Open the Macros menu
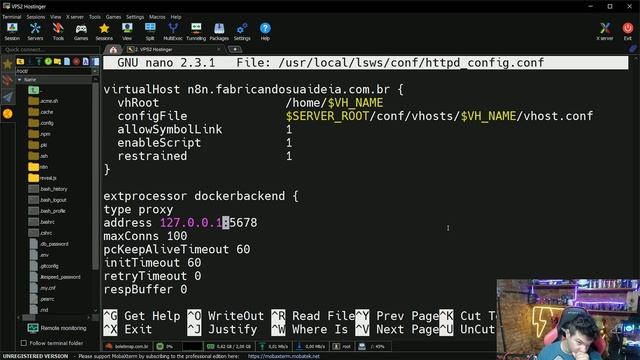The image size is (640, 360). [x=157, y=17]
